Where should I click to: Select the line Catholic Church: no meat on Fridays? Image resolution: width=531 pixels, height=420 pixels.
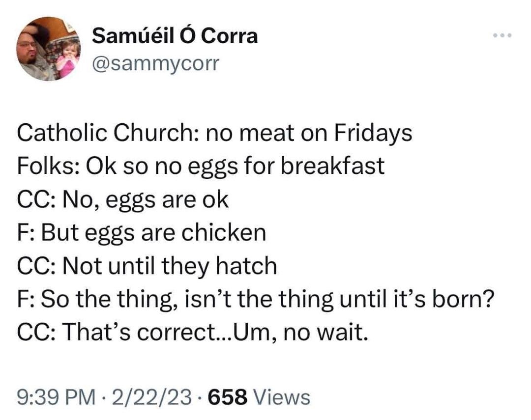[214, 133]
